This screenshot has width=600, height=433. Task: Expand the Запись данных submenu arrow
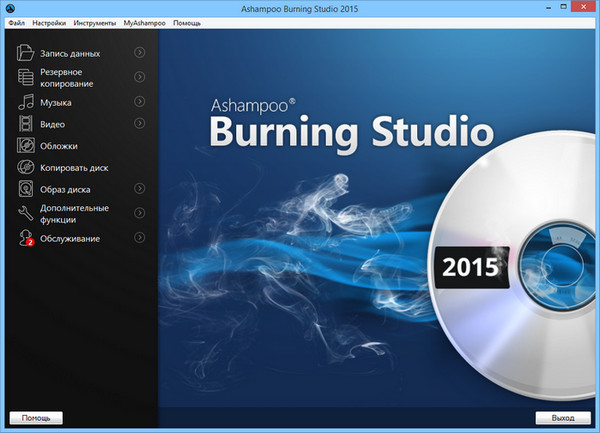140,52
